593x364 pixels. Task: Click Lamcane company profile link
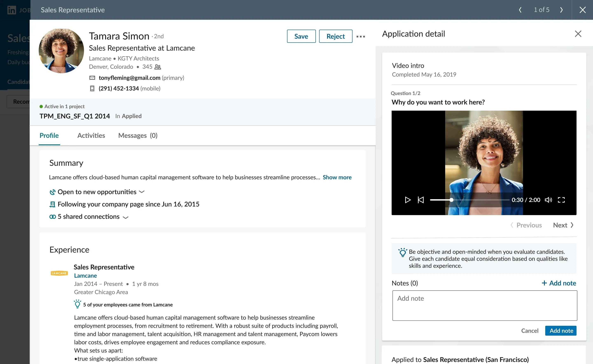(85, 276)
